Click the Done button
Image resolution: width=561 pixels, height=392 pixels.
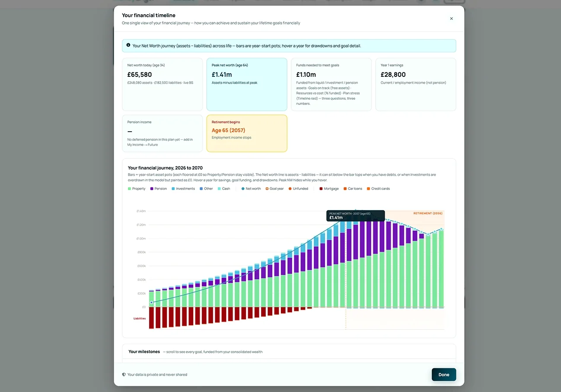click(444, 375)
